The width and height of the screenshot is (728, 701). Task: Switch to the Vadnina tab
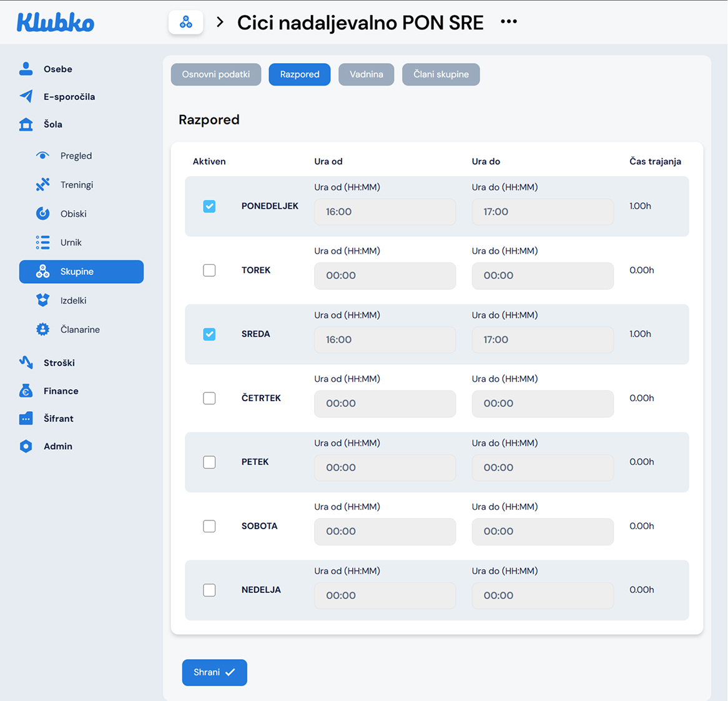click(x=366, y=74)
